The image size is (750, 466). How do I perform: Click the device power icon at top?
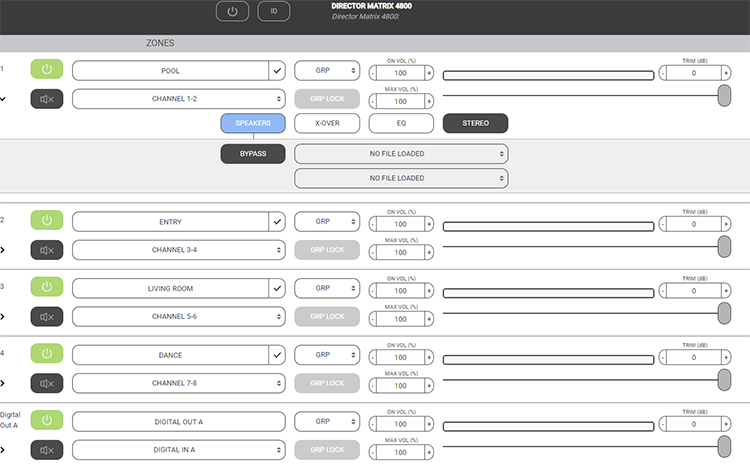click(233, 11)
